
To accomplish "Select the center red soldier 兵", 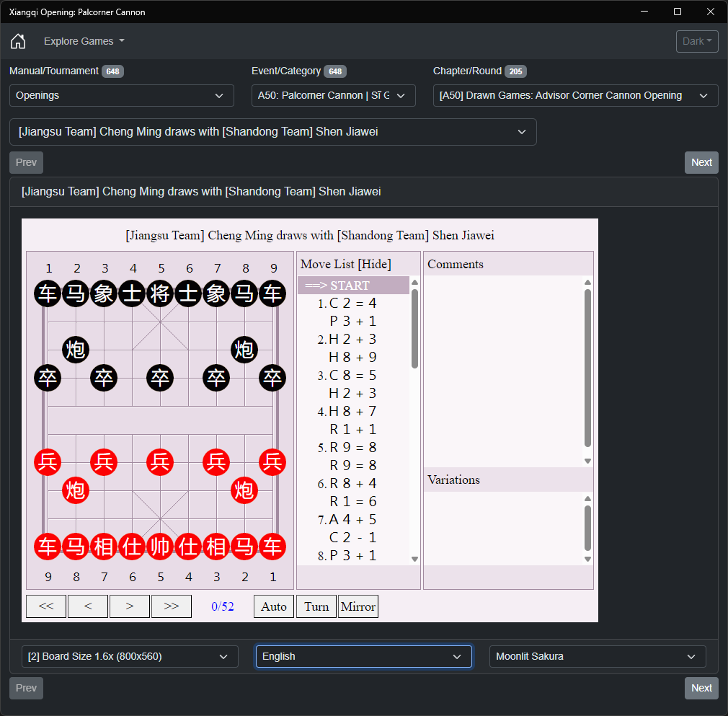I will [160, 462].
